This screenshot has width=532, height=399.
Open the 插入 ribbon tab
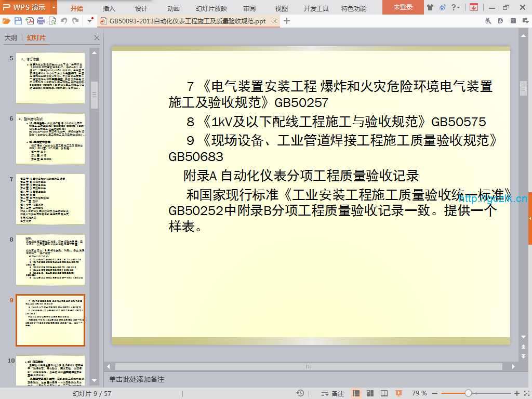click(109, 8)
